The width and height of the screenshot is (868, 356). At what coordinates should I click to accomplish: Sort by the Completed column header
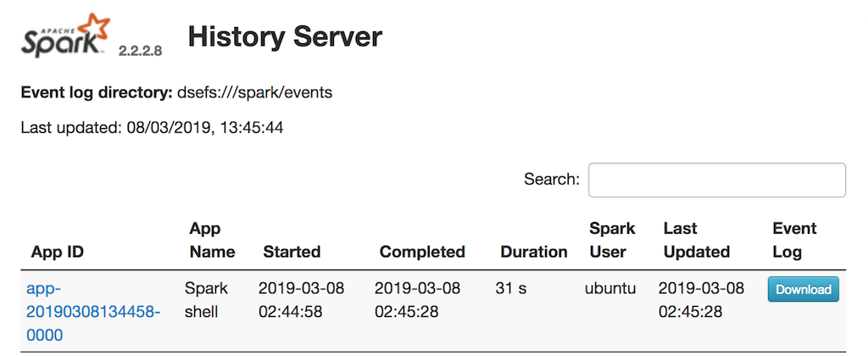[422, 252]
